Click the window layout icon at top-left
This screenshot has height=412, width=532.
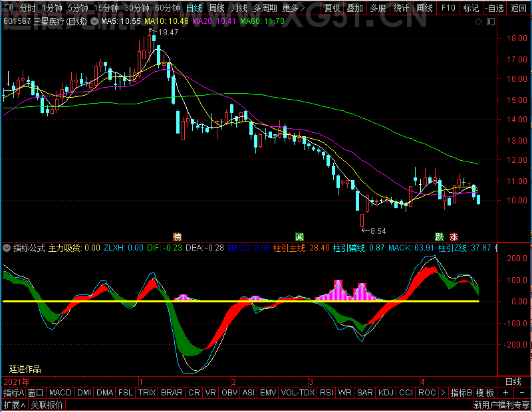(x=9, y=7)
